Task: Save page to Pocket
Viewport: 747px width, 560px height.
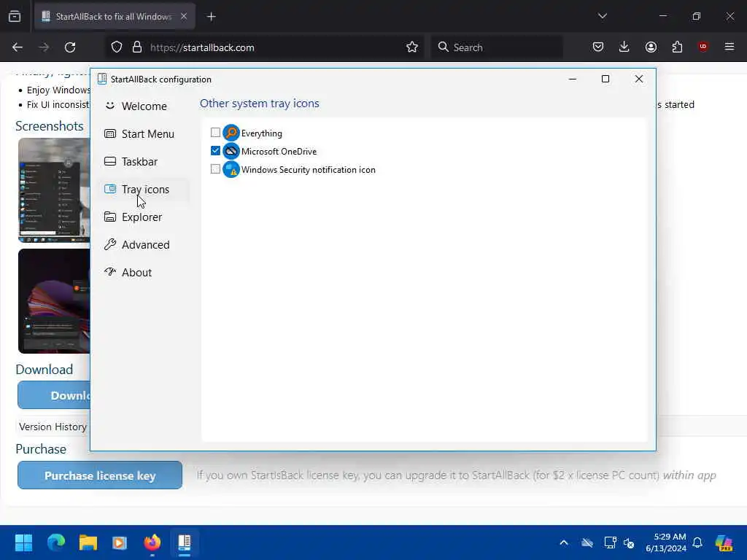Action: (x=598, y=47)
